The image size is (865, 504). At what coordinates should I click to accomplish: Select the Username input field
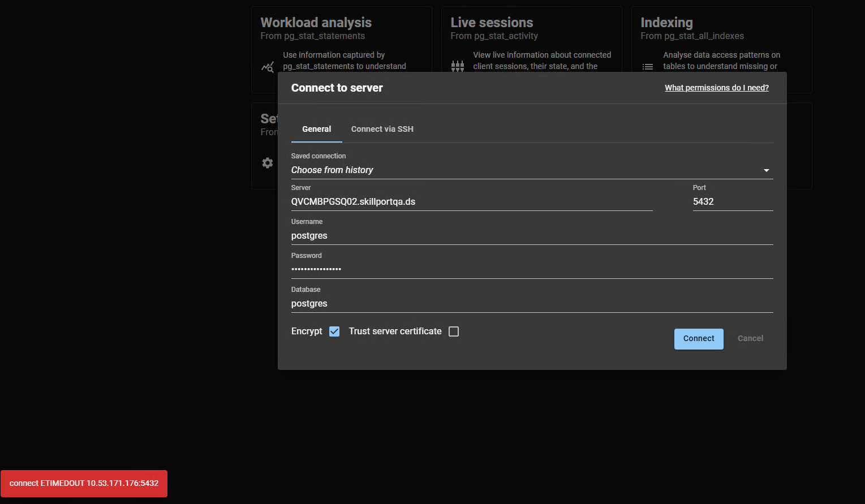point(531,236)
